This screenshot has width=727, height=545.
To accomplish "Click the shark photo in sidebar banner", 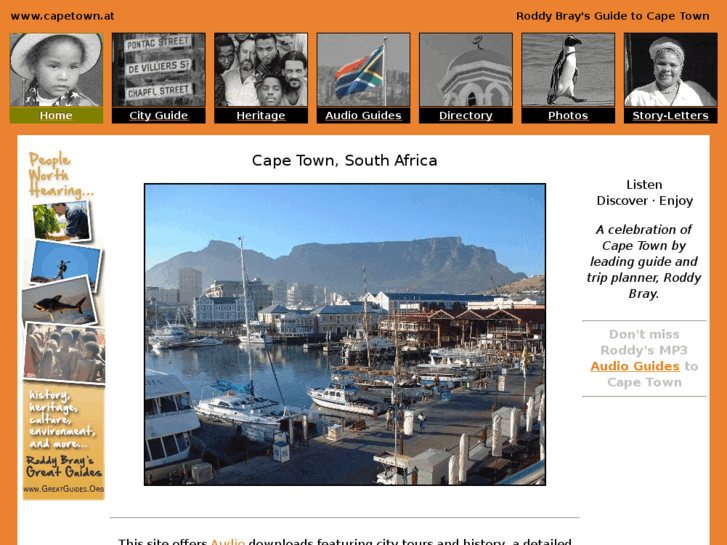I will (59, 301).
